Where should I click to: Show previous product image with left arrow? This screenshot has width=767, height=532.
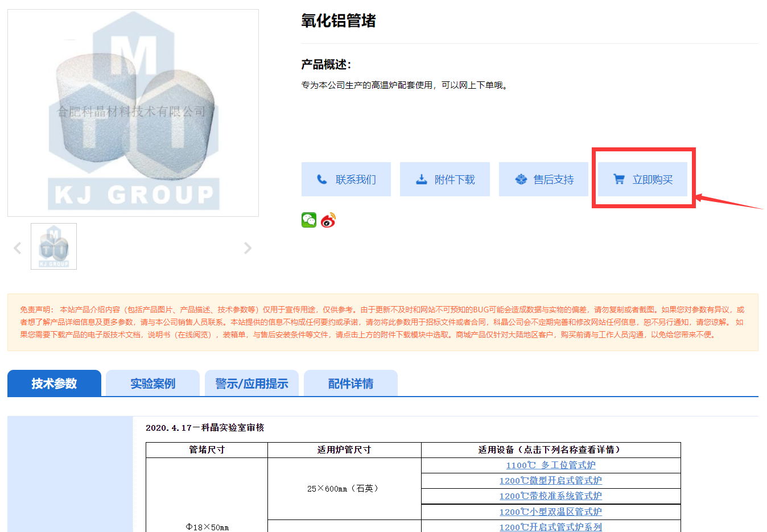pos(18,248)
